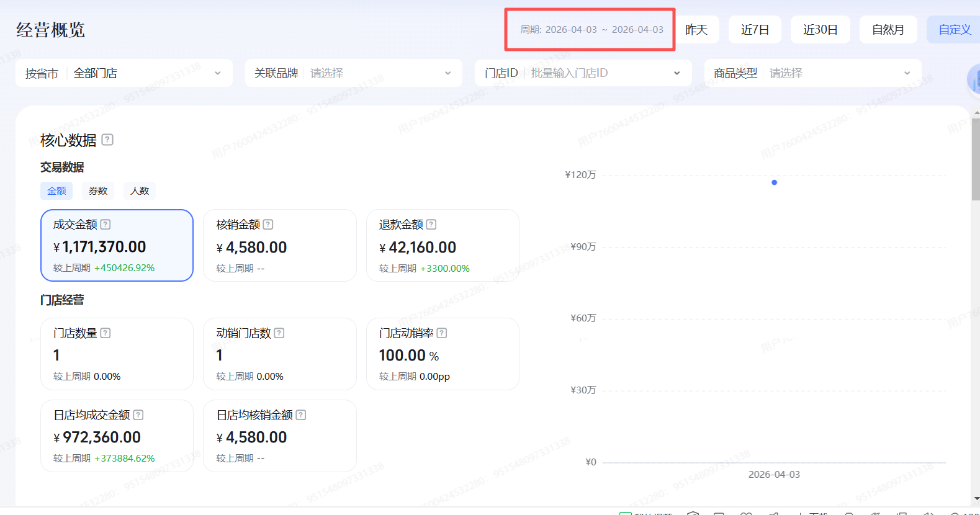Select the 近30日 time range

click(x=820, y=30)
